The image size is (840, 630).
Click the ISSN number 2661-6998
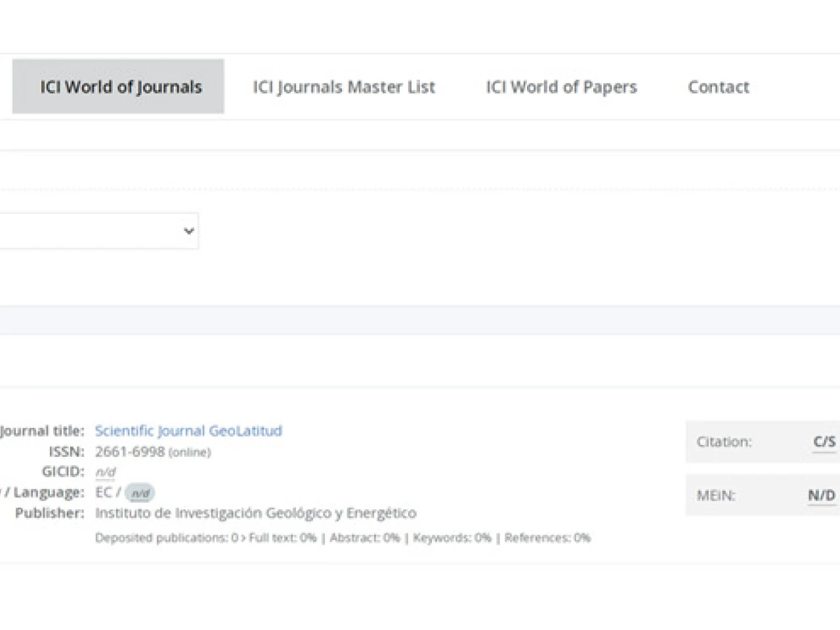pyautogui.click(x=129, y=451)
